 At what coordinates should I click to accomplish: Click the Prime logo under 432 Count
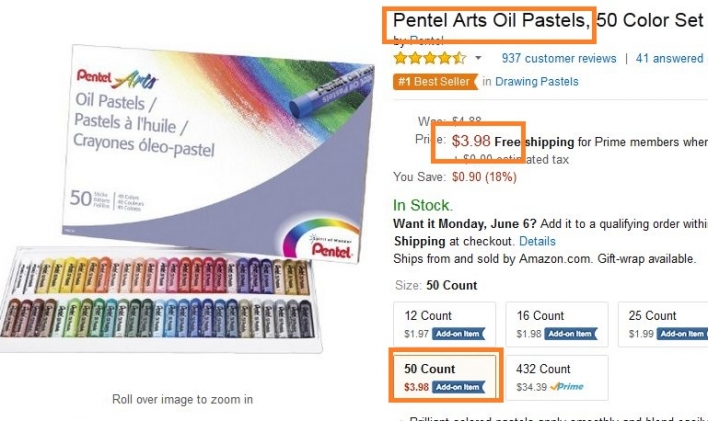point(567,387)
